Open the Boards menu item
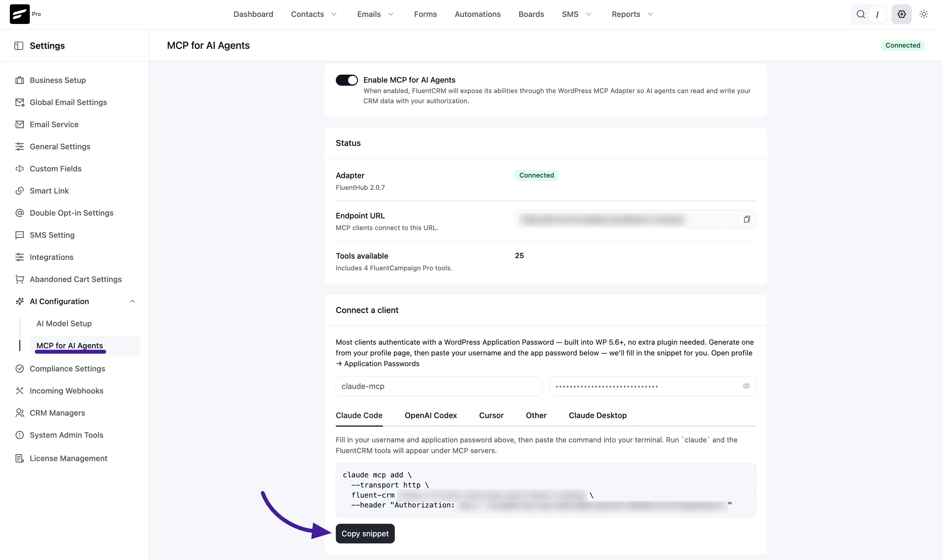942x560 pixels. pyautogui.click(x=531, y=14)
